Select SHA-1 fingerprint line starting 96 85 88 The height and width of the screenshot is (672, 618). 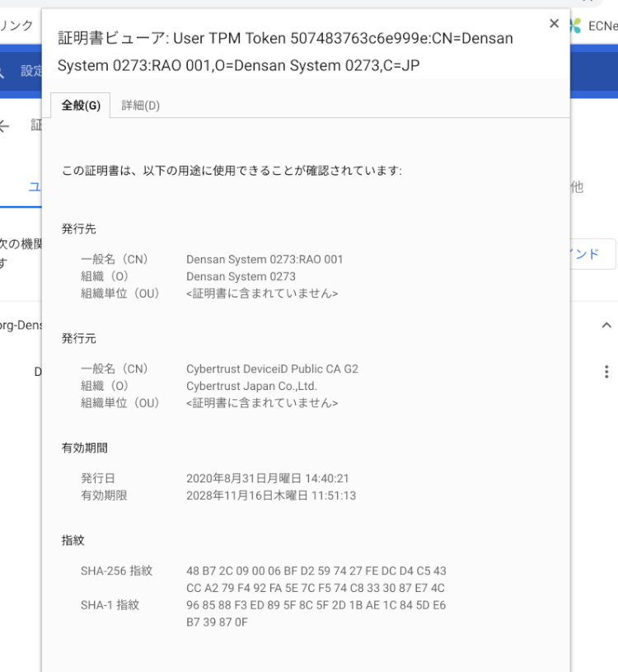[x=316, y=605]
